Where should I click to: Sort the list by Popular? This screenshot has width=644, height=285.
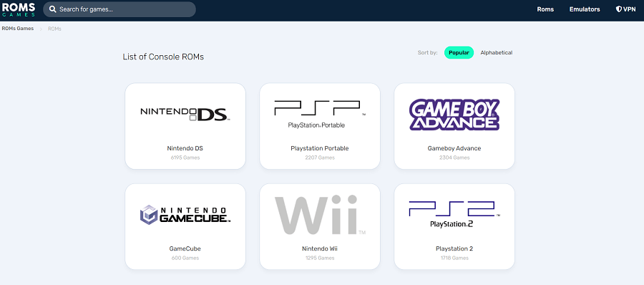point(459,53)
